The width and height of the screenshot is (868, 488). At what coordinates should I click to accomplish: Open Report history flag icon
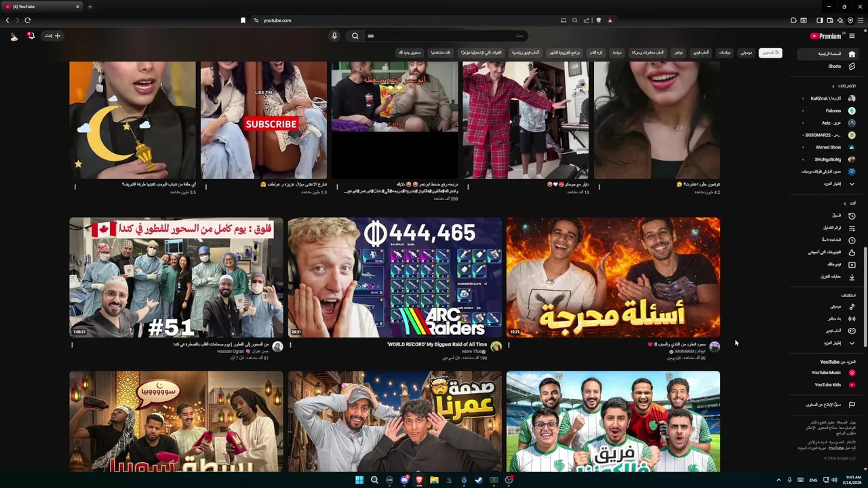[852, 405]
